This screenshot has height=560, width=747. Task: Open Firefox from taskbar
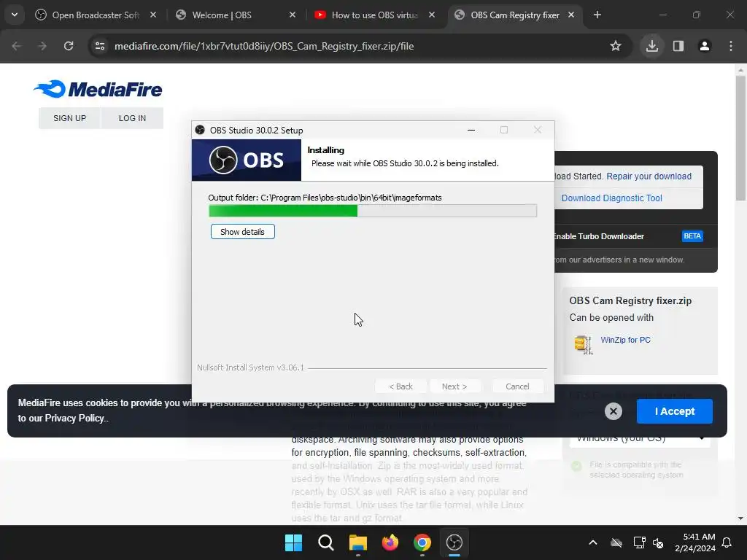(x=390, y=542)
